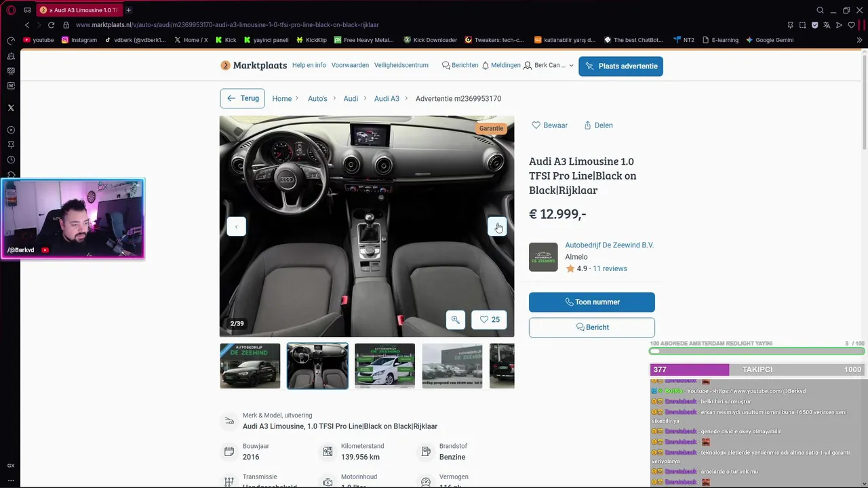Expand Berk Can account dropdown

(549, 66)
